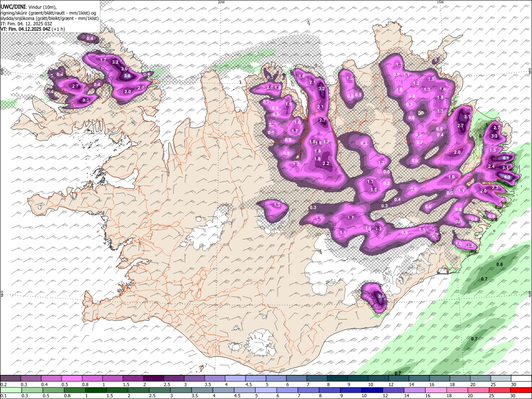This screenshot has width=532, height=399.
Task: Pick the light pink swatch at rain-scale 16
Action: (435, 390)
